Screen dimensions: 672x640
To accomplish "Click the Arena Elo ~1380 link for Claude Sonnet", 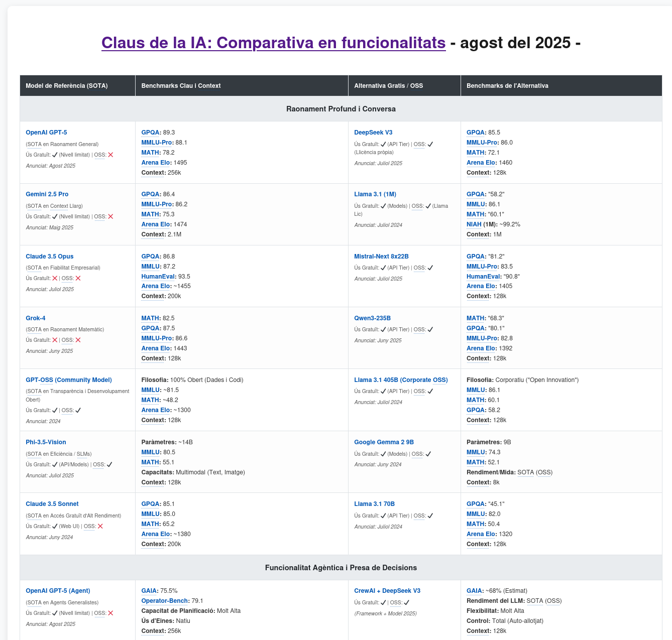I will (156, 534).
